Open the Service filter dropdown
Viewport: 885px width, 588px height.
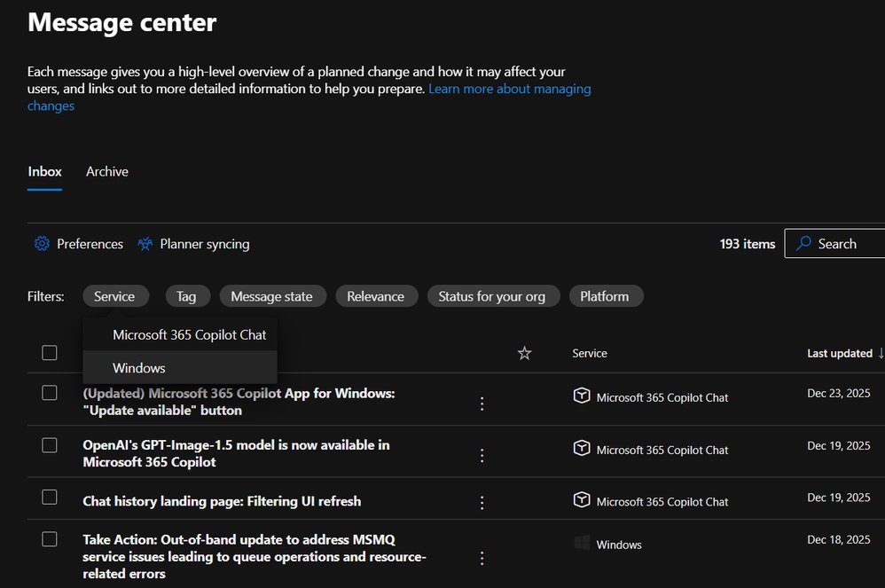coord(115,296)
